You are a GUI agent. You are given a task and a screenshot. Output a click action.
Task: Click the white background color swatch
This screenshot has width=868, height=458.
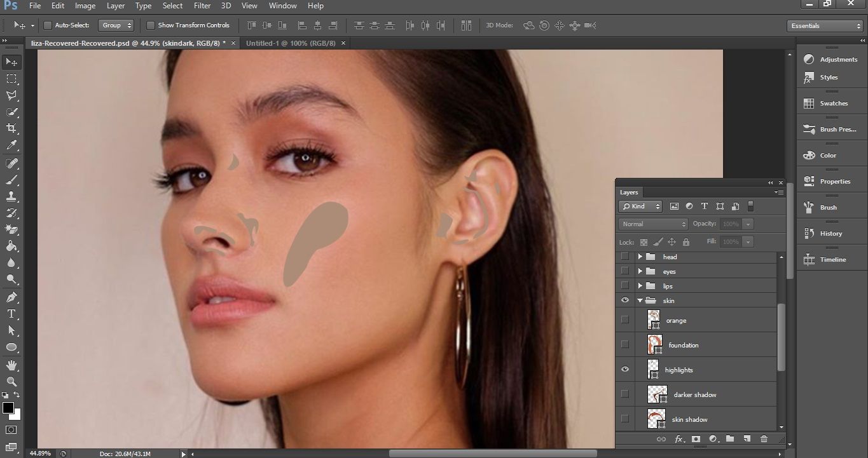click(17, 416)
